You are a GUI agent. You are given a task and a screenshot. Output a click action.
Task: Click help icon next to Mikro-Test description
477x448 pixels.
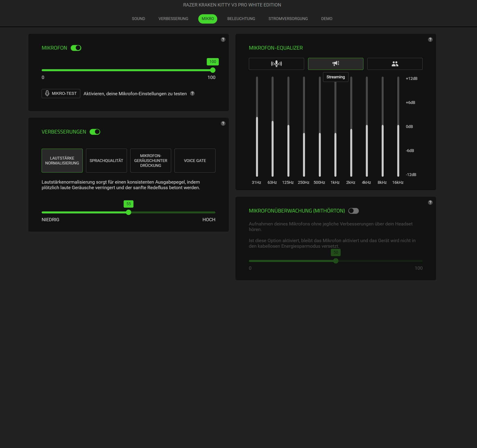(192, 93)
